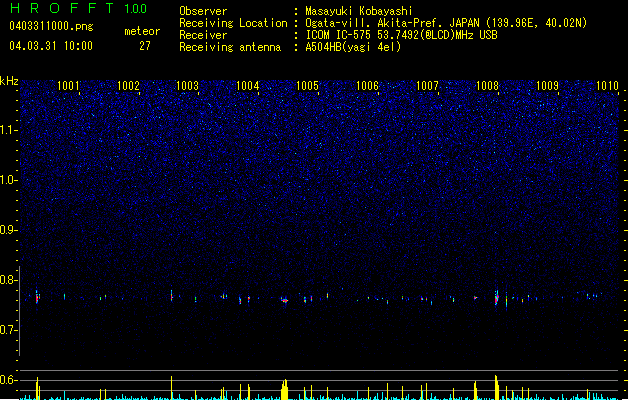Image resolution: width=629 pixels, height=400 pixels.
Task: Click the 'meteor' count label
Action: (142, 31)
